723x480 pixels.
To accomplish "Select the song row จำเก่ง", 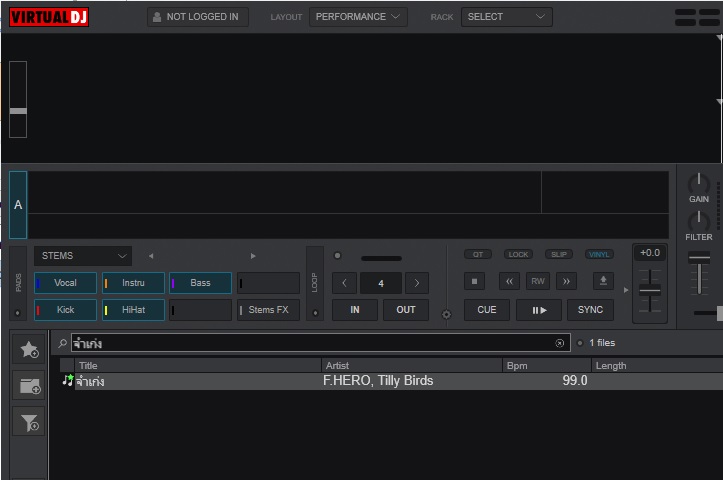I will pyautogui.click(x=391, y=381).
